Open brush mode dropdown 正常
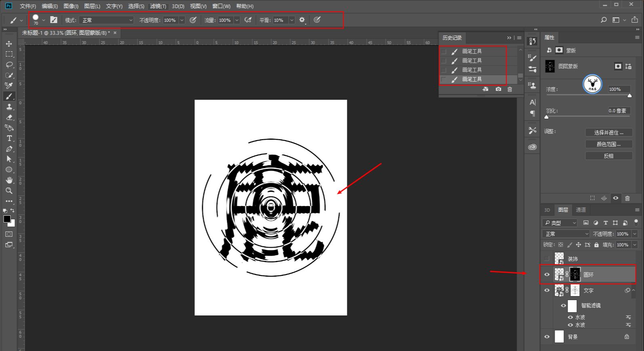This screenshot has width=644, height=351. pos(106,20)
